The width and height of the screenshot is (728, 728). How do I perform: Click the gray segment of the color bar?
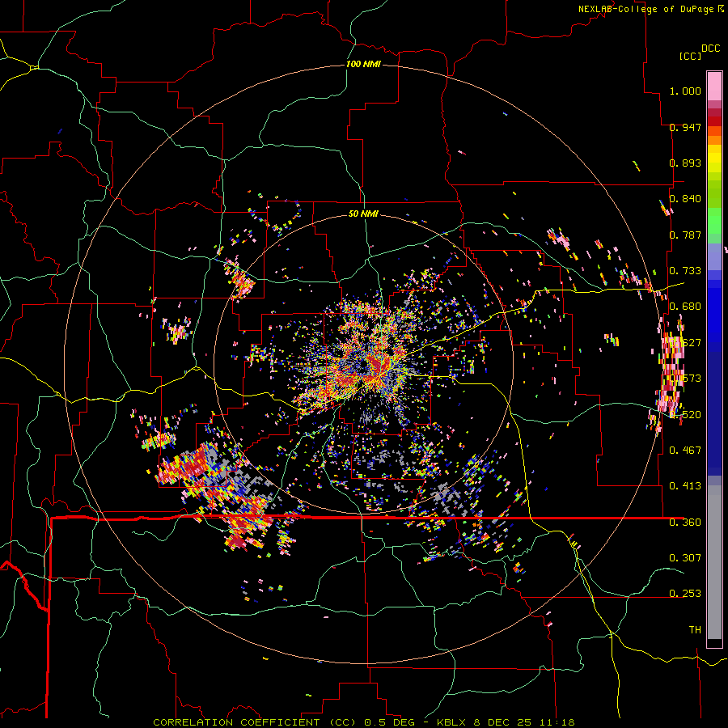(714, 562)
